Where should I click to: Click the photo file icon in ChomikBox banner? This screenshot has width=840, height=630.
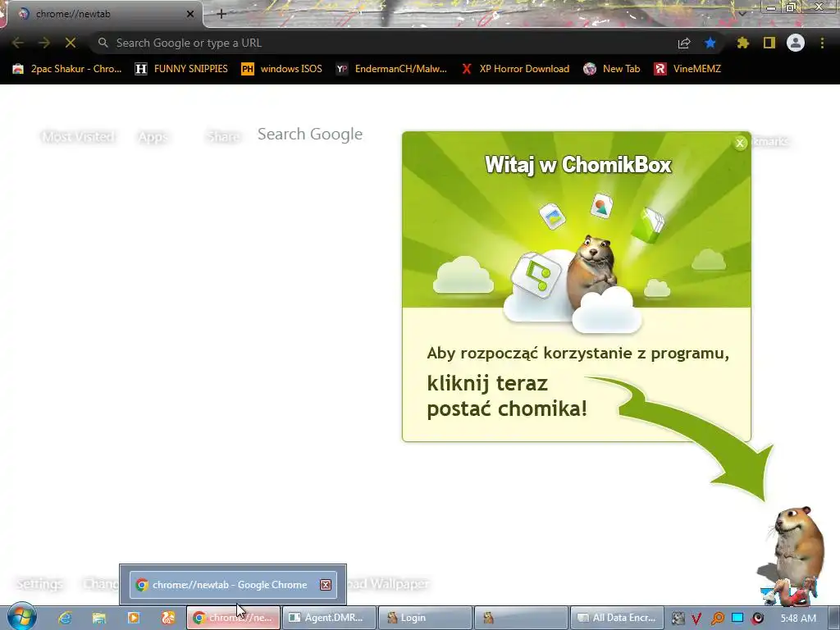[x=552, y=216]
